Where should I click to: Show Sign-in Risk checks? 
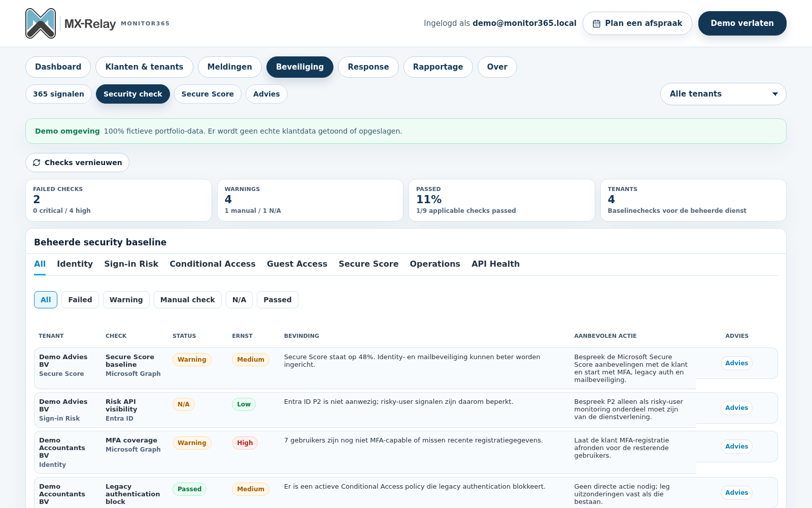131,264
